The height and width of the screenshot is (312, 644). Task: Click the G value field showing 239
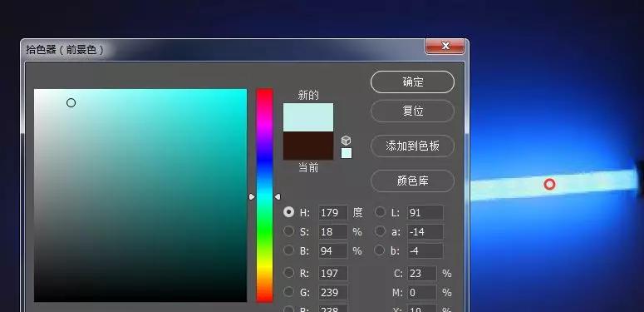(333, 293)
